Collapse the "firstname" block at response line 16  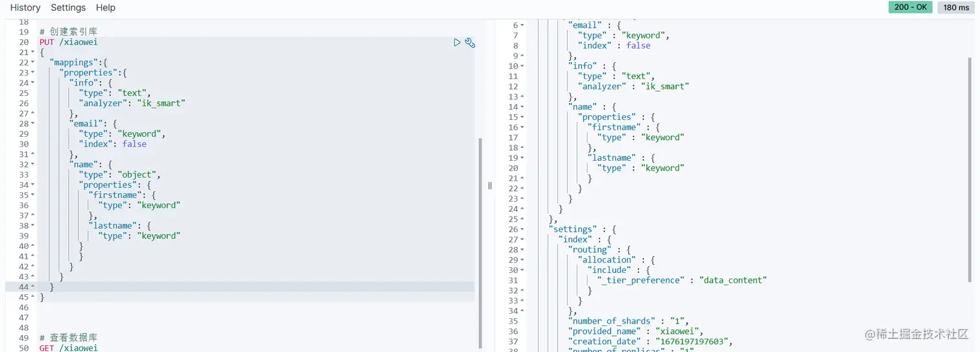[522, 127]
